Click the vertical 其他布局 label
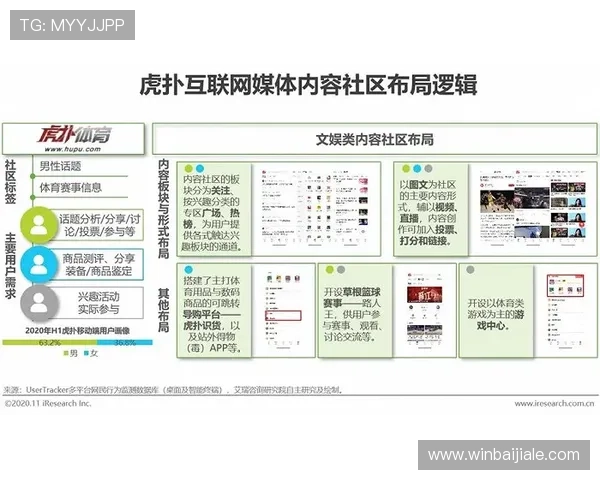This screenshot has height=480, width=600. (x=164, y=310)
